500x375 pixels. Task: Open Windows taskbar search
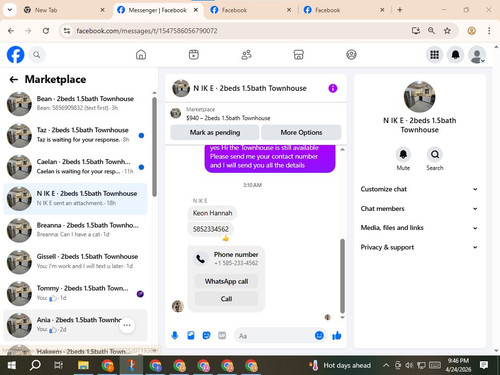point(35,365)
